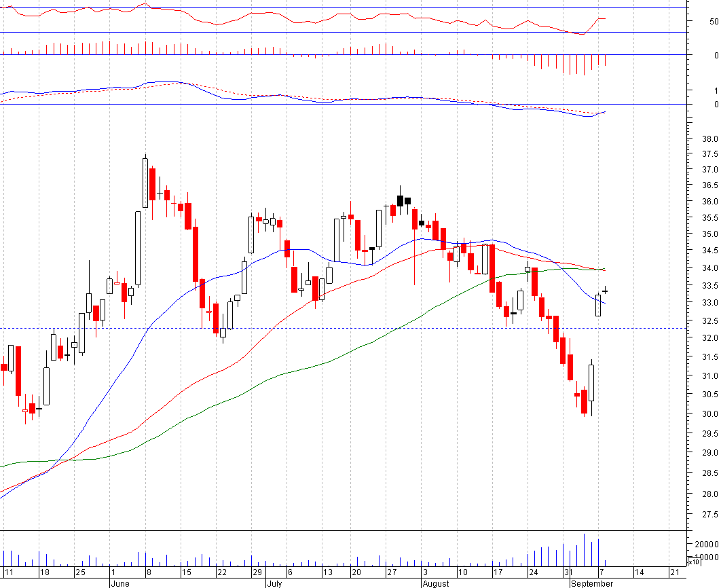Viewport: 721px width, 588px height.
Task: Select the 25 date label on time axis
Action: point(81,572)
